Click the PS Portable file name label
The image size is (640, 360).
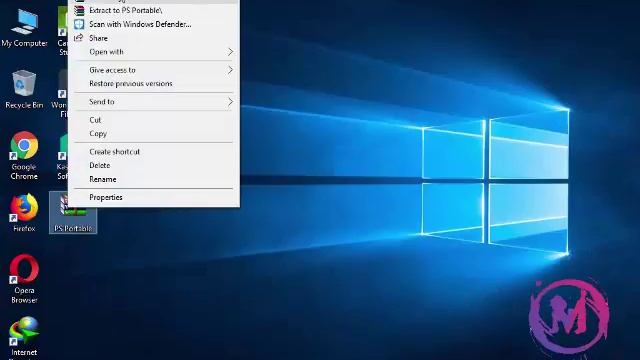pyautogui.click(x=73, y=229)
